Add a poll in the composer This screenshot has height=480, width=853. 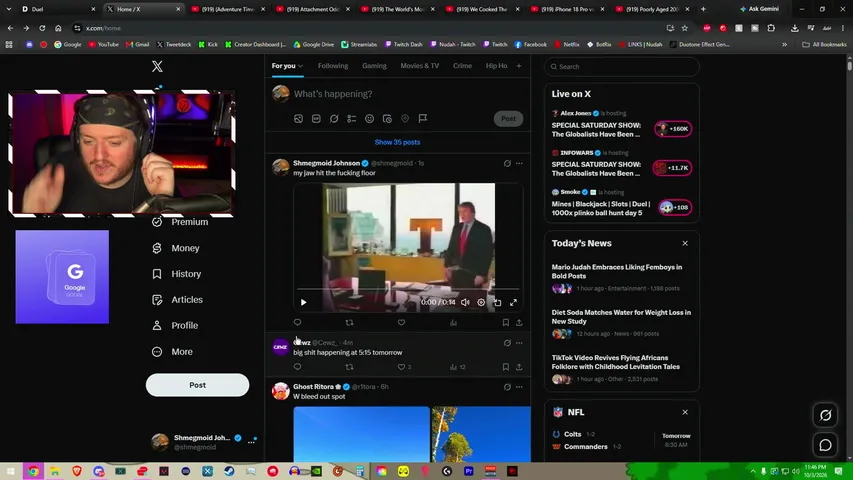click(x=351, y=119)
